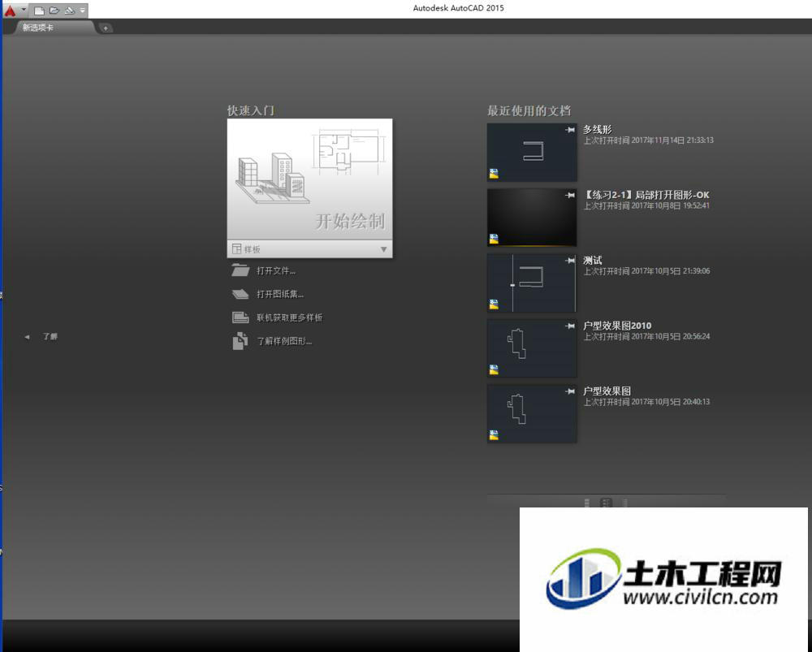Click the 最近使用的文档 heading
This screenshot has width=812, height=652.
[x=529, y=110]
